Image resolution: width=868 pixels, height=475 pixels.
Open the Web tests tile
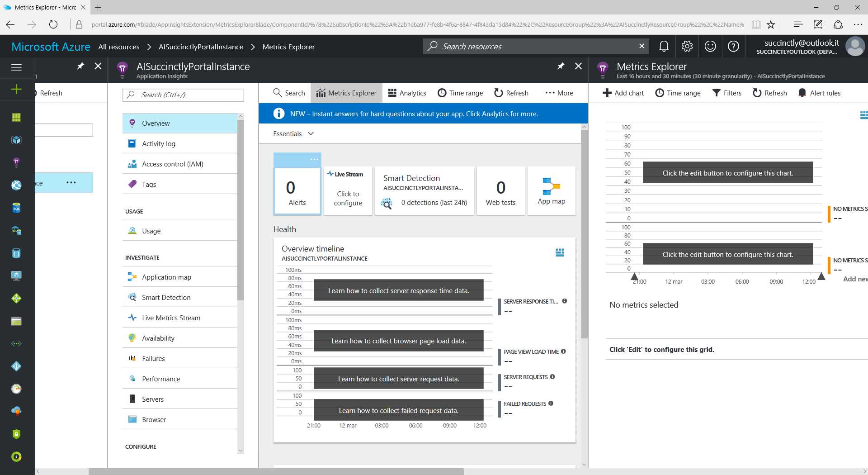click(500, 191)
